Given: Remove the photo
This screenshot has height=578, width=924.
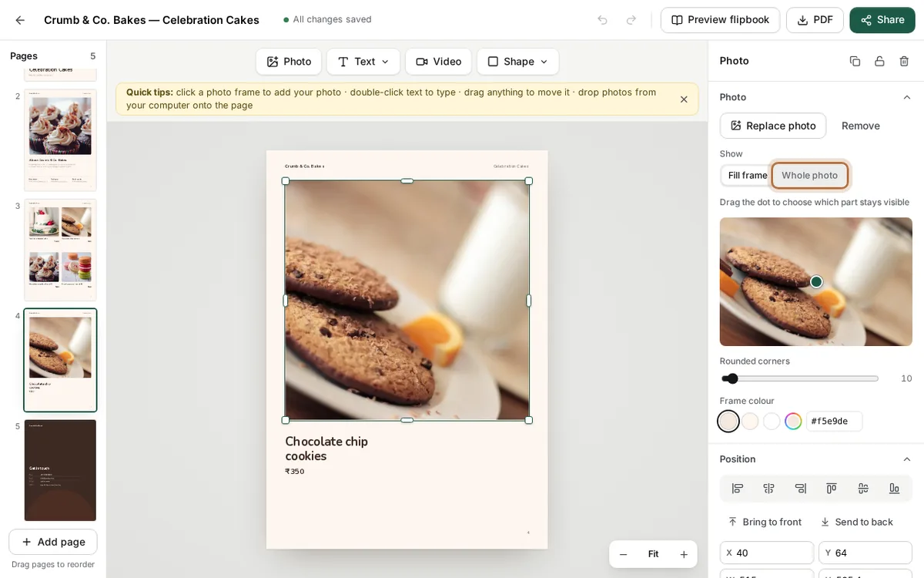Looking at the screenshot, I should point(860,126).
